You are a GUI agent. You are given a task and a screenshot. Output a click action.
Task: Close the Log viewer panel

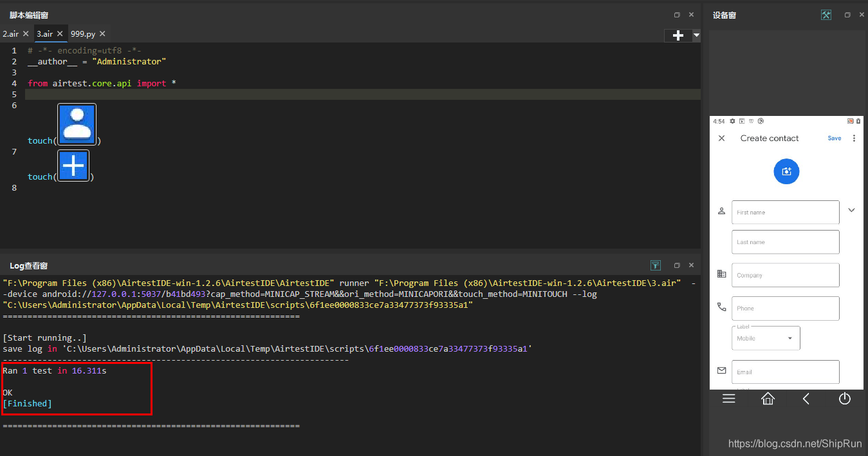(691, 265)
